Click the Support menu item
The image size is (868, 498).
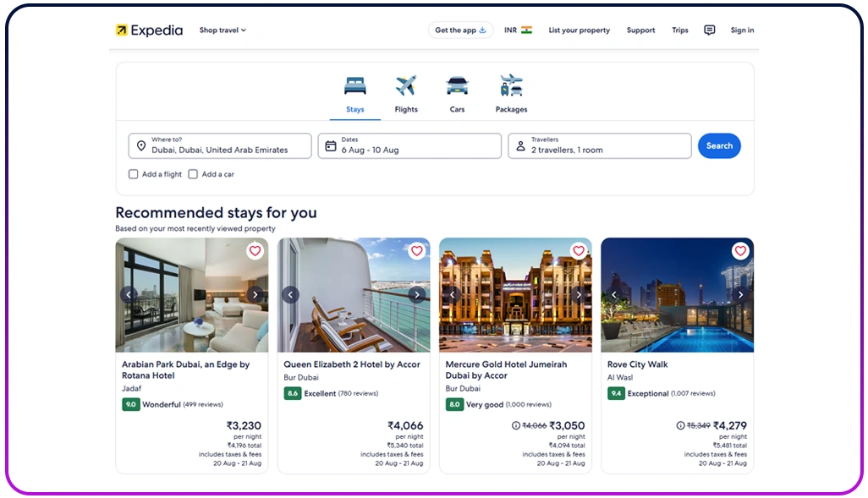[x=640, y=30]
